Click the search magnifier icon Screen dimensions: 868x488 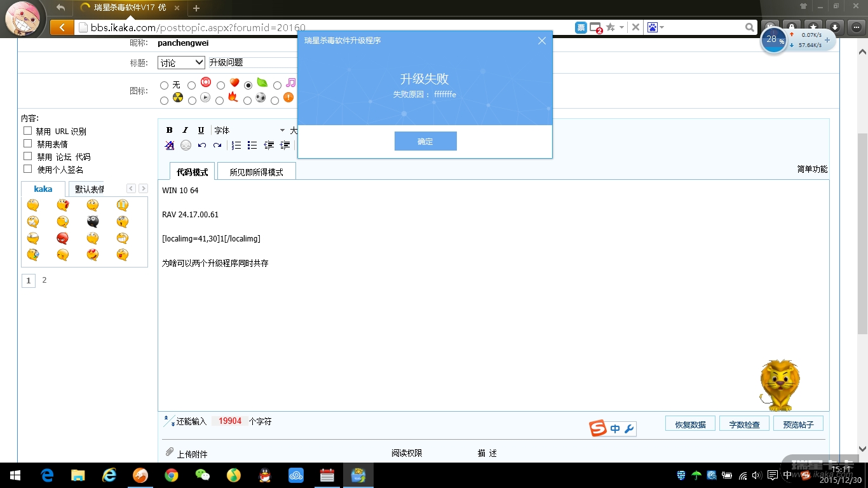coord(750,27)
